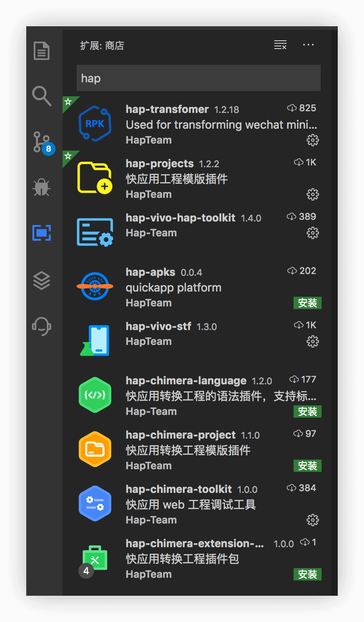Open the More Actions menu
Image resolution: width=364 pixels, height=622 pixels.
(308, 45)
